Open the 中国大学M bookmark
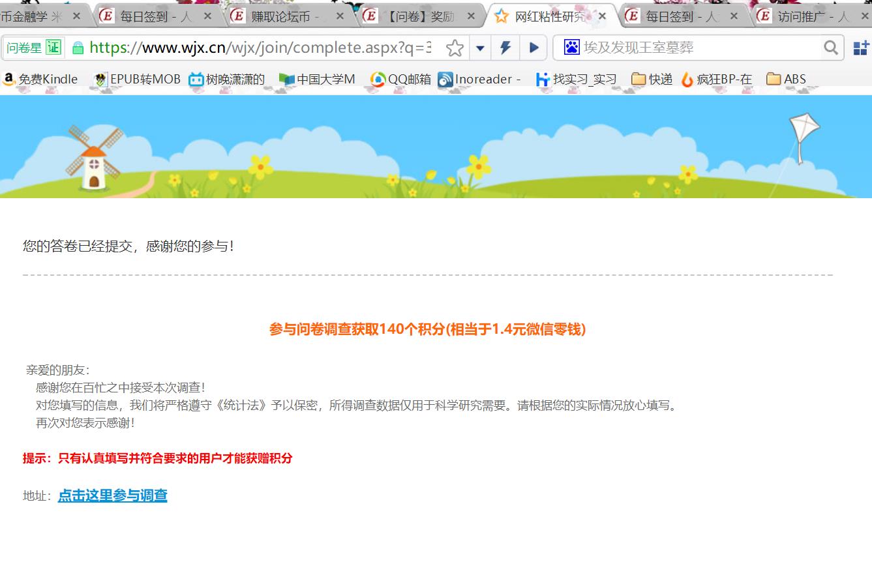Image resolution: width=872 pixels, height=588 pixels. [317, 80]
